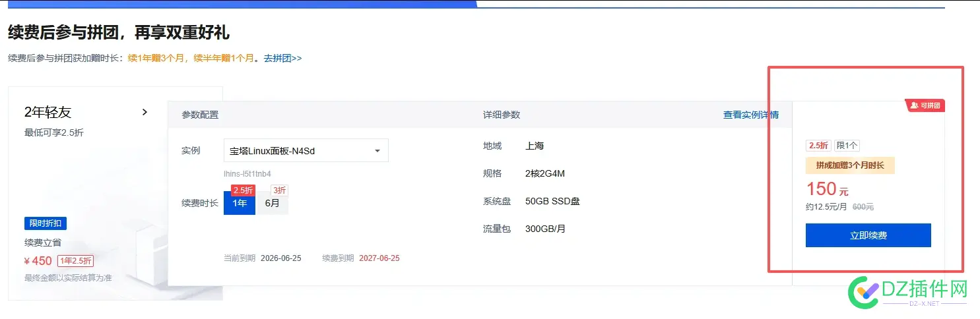Click the 最终金额以实际结算为准 note
Image resolution: width=980 pixels, height=319 pixels.
click(68, 277)
